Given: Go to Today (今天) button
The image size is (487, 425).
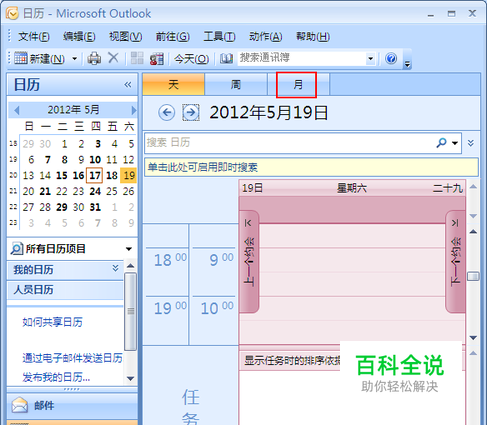Looking at the screenshot, I should pos(192,59).
